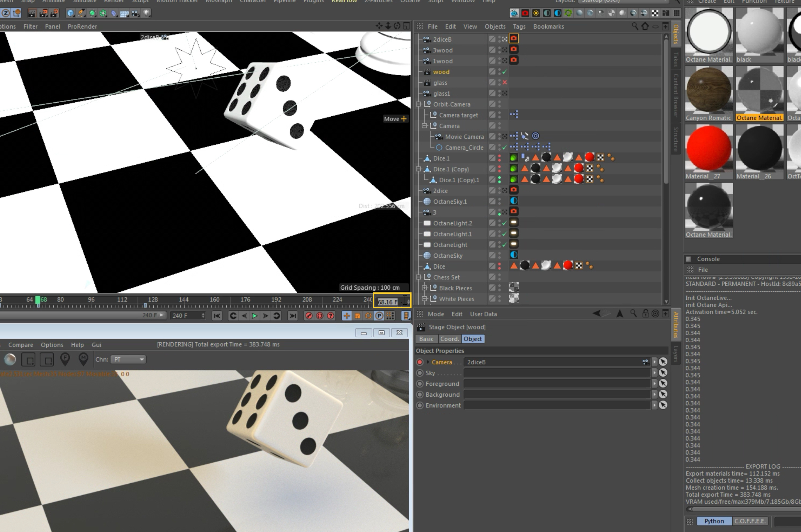
Task: Open the Chn PT dropdown
Action: coord(128,359)
